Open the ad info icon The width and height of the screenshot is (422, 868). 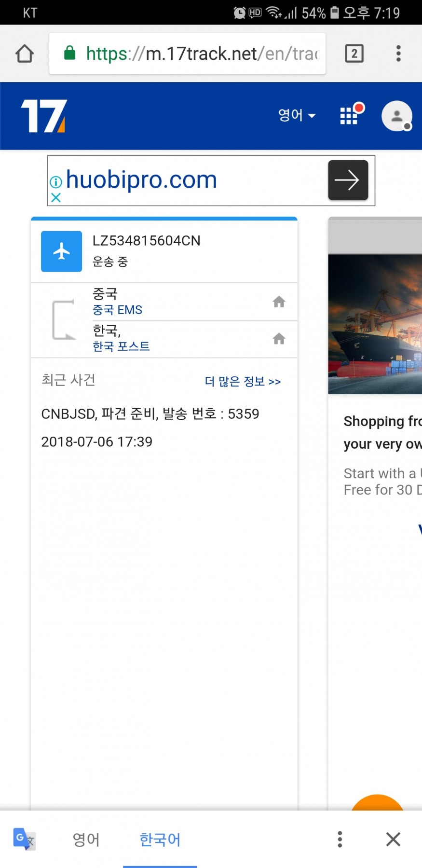(56, 182)
